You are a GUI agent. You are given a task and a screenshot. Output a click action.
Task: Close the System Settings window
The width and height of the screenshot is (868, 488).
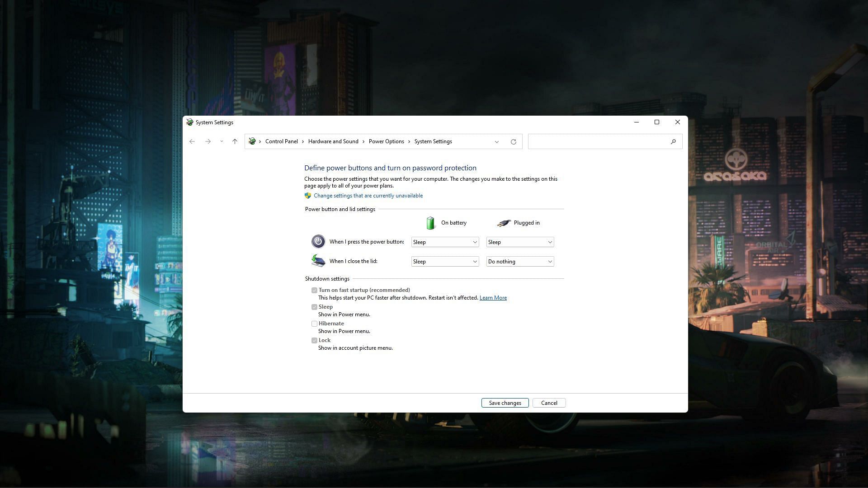tap(677, 122)
